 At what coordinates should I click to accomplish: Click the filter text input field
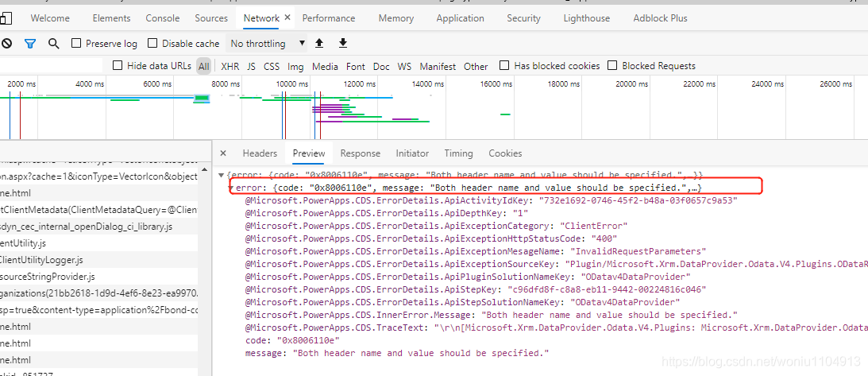point(52,66)
